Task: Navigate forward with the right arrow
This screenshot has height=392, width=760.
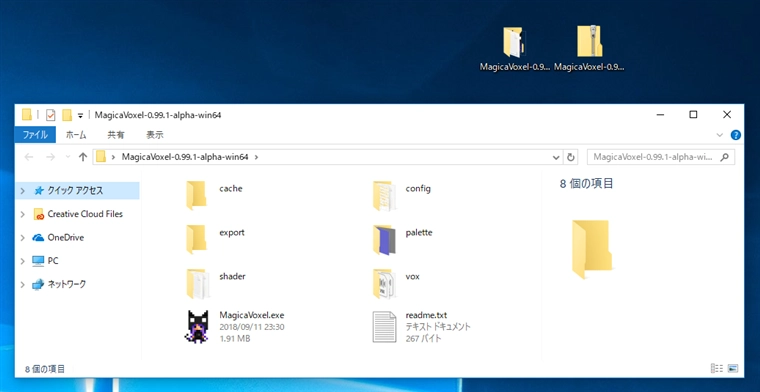Action: click(x=50, y=157)
